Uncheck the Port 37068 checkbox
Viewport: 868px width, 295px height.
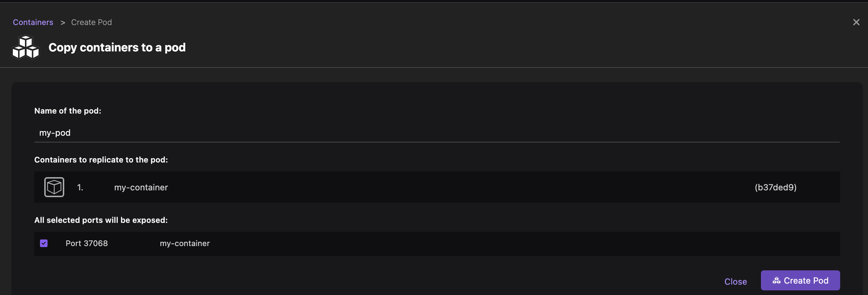44,243
